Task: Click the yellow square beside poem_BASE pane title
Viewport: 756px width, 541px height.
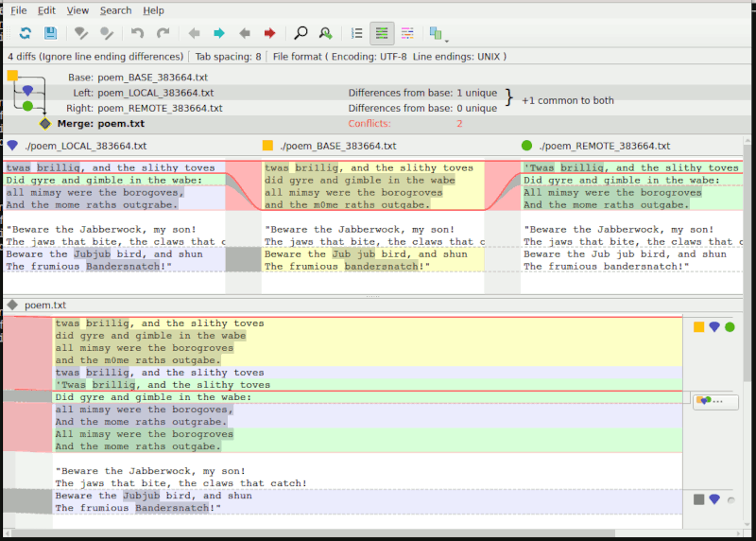Action: 267,146
